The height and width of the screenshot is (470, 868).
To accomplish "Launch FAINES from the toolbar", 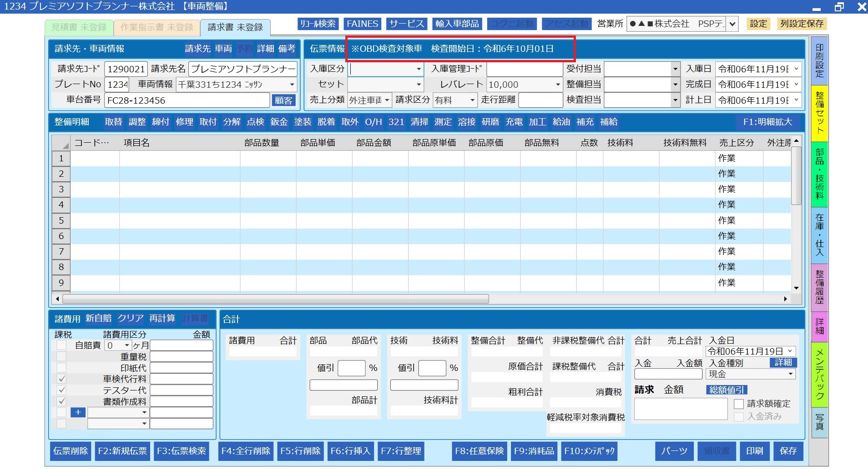I will (x=362, y=24).
